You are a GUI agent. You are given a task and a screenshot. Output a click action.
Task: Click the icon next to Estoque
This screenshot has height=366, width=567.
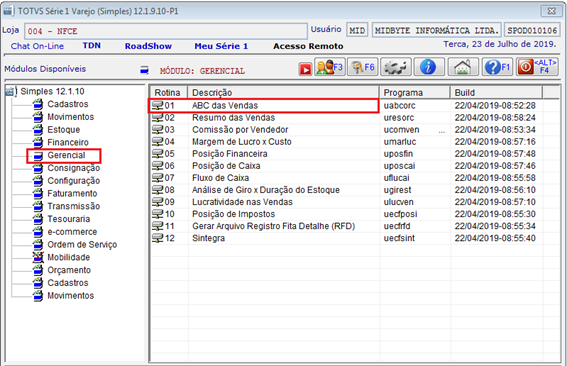(x=38, y=129)
